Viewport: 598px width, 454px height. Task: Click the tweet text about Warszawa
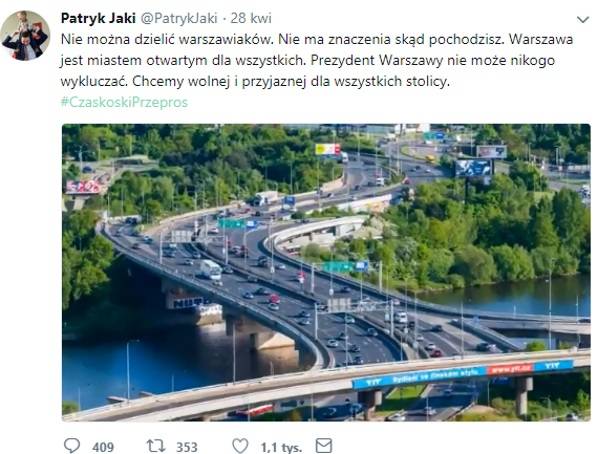[x=317, y=60]
